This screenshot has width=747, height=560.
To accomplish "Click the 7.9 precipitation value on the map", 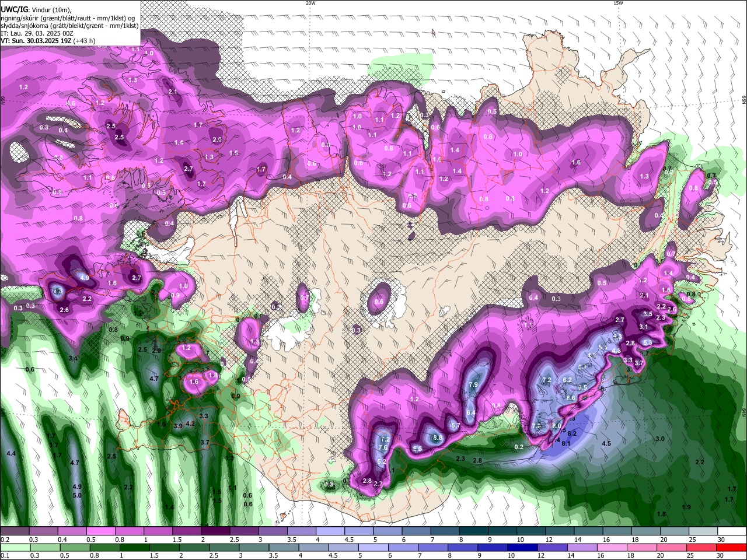I will coord(473,385).
